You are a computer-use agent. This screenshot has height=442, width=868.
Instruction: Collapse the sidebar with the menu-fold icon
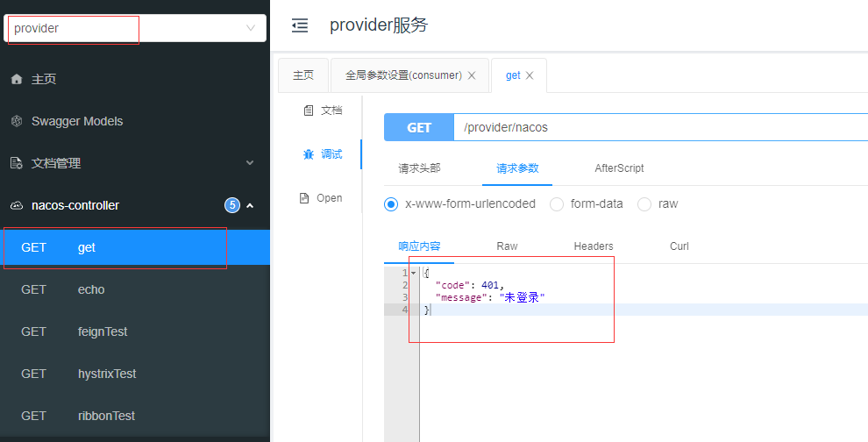300,25
